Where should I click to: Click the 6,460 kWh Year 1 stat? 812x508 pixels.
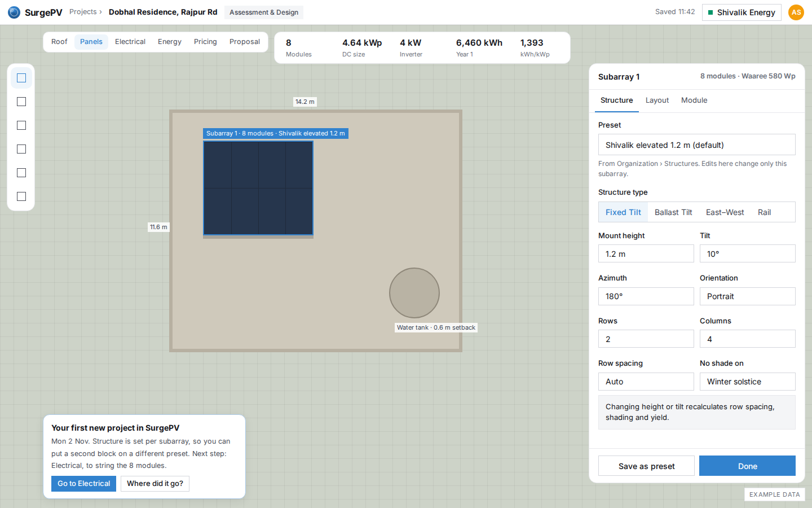click(479, 47)
